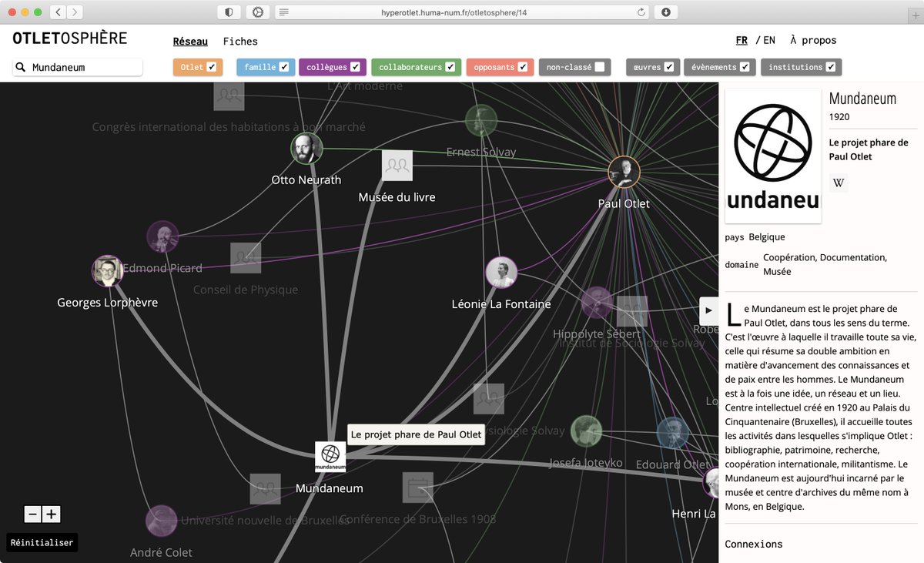
Task: Click the browser back arrow
Action: (x=59, y=12)
